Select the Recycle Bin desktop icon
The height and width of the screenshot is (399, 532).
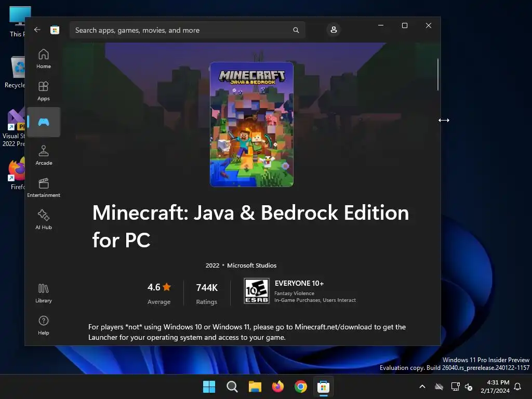pyautogui.click(x=15, y=72)
